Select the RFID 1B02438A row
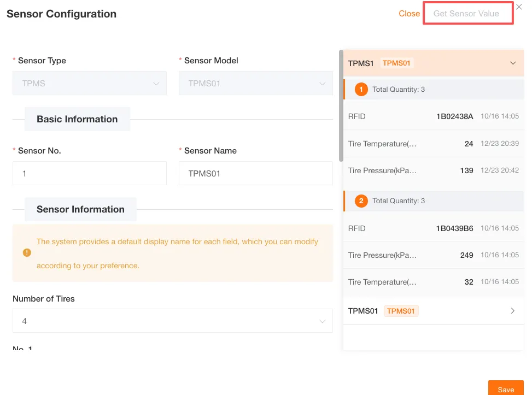 tap(433, 116)
